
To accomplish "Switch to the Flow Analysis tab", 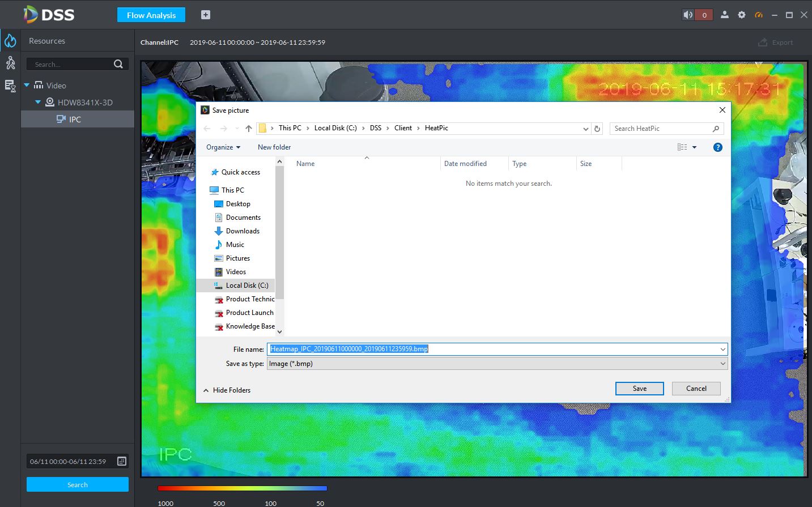I will point(151,15).
